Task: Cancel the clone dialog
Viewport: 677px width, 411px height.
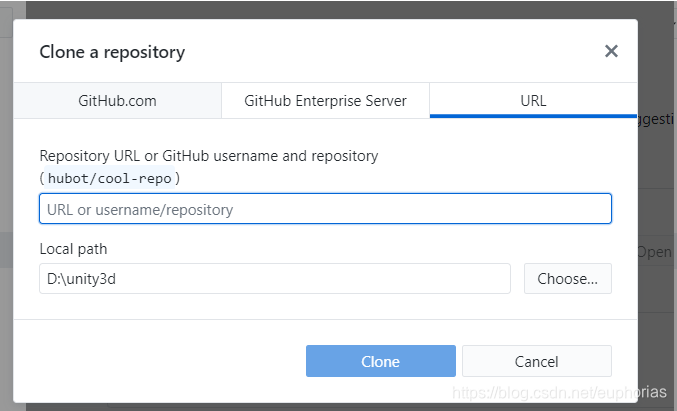Action: [537, 361]
